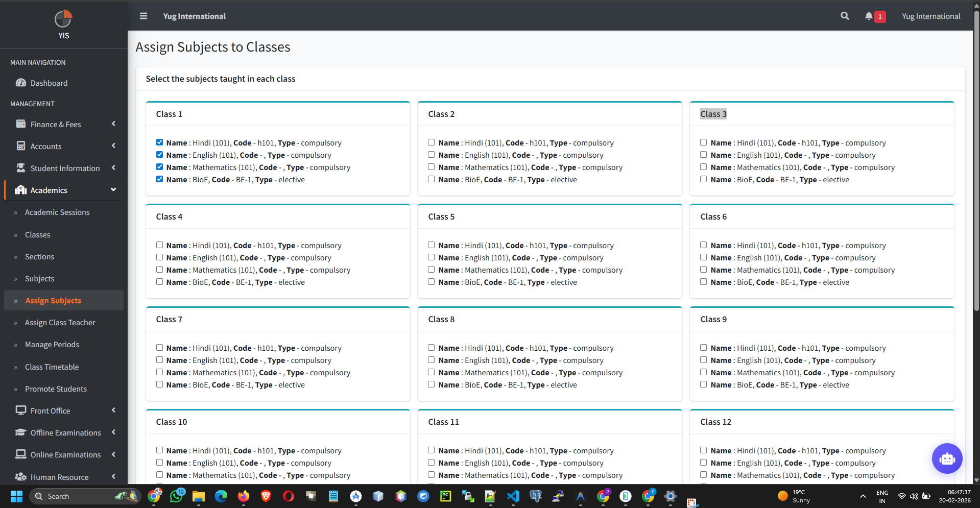Click the search magnifier in the top bar
Screen dimensions: 980x508
[x=844, y=16]
